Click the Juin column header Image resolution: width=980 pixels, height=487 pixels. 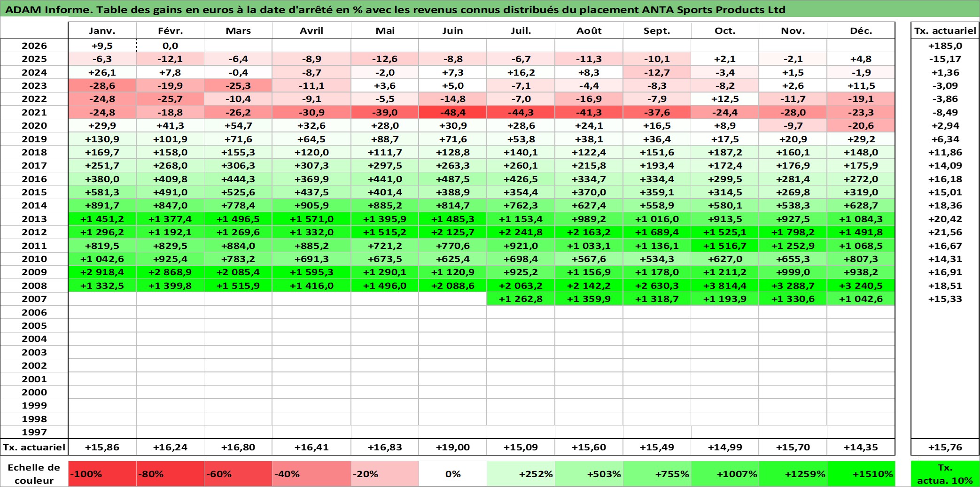pos(453,31)
